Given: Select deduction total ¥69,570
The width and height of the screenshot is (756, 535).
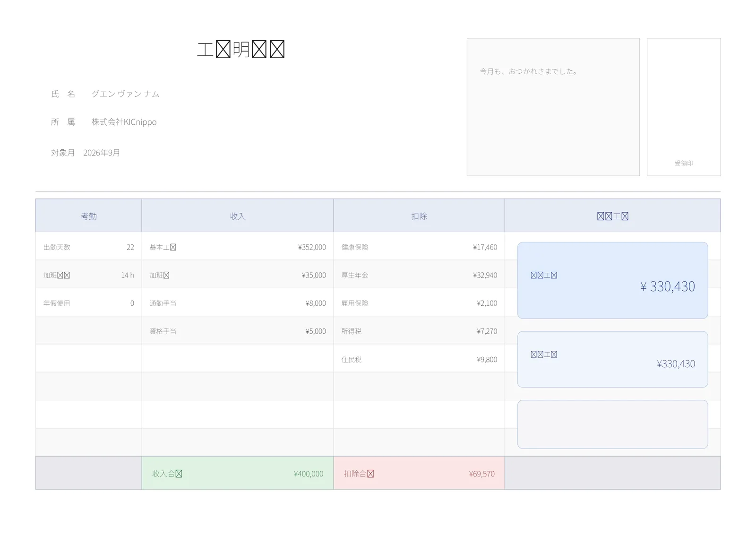Looking at the screenshot, I should 481,474.
